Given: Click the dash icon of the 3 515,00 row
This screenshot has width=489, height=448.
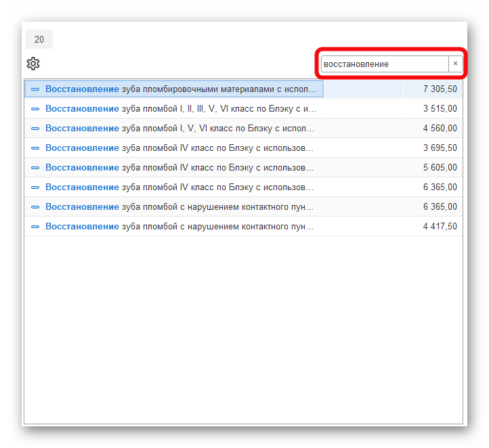Looking at the screenshot, I should point(35,109).
